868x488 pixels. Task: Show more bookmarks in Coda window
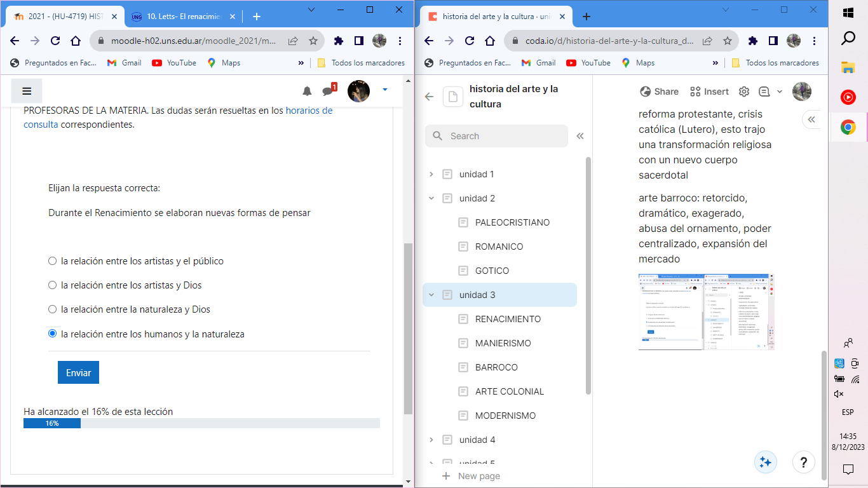(715, 63)
